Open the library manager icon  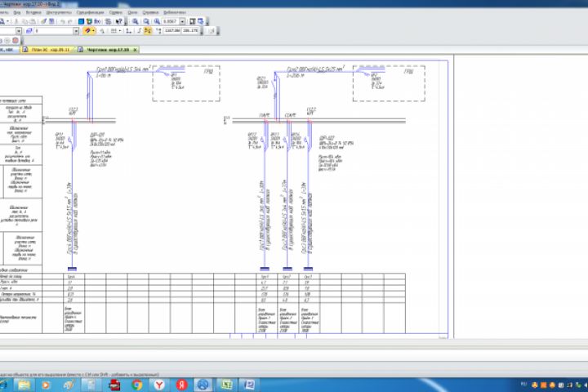click(x=89, y=21)
